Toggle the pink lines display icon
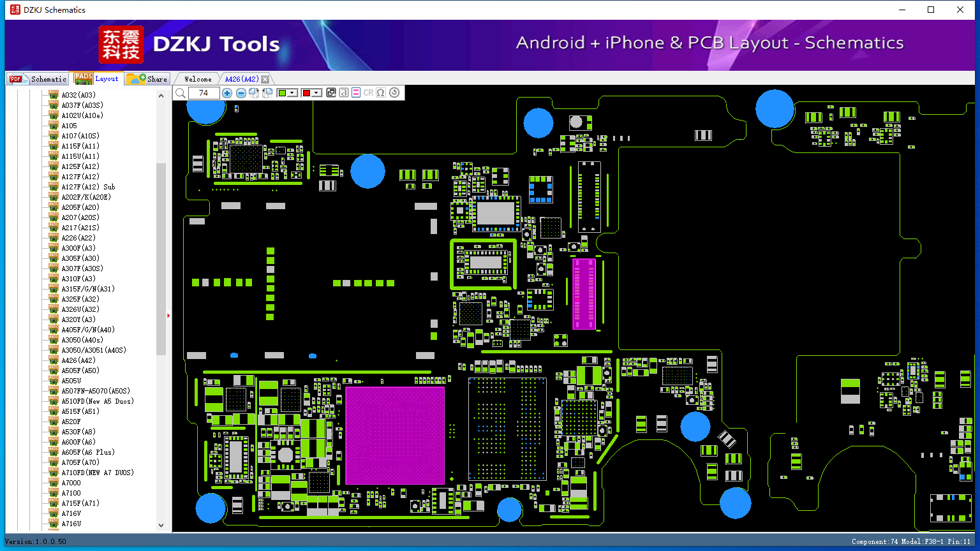Viewport: 980px width, 551px height. (355, 92)
